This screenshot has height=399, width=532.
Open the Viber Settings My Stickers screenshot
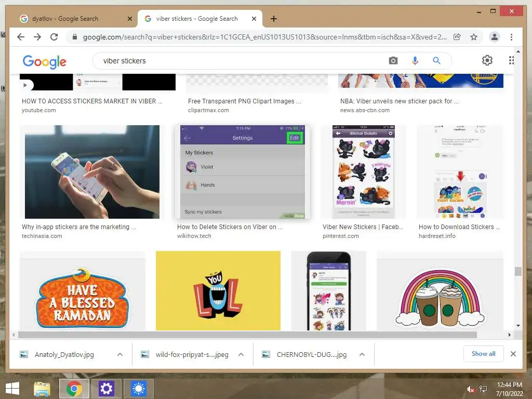pyautogui.click(x=243, y=172)
